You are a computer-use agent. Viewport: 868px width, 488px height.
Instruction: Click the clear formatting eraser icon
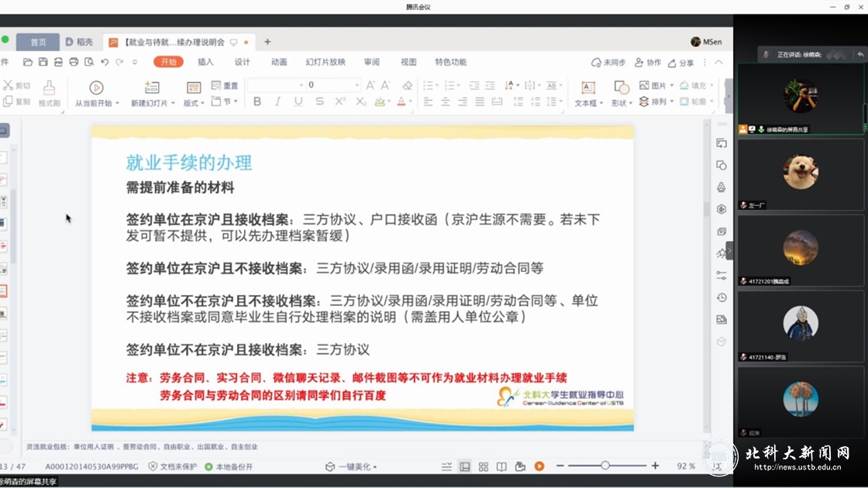point(408,85)
